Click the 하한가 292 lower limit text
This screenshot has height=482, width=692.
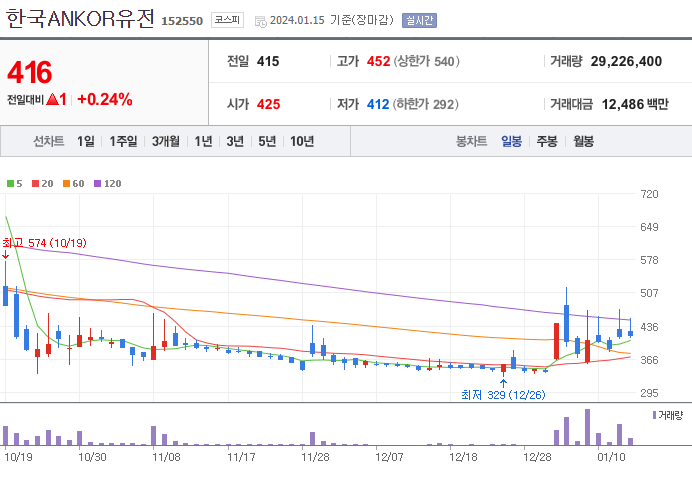(426, 105)
